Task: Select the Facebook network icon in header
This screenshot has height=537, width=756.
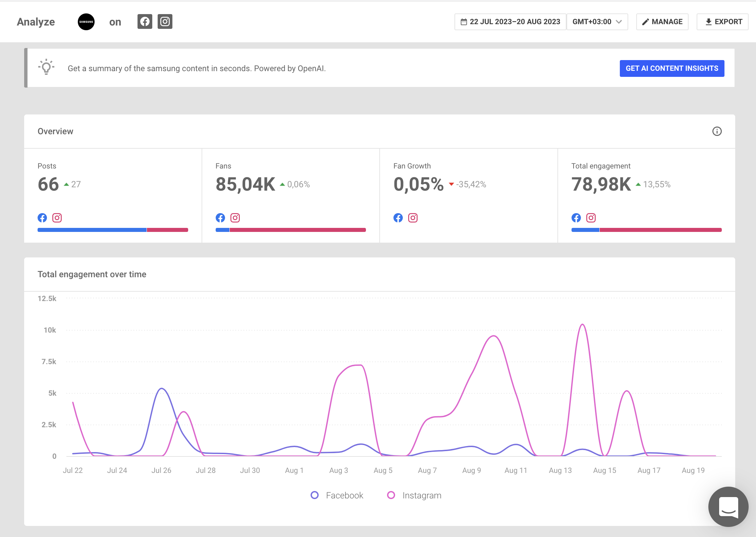Action: pyautogui.click(x=145, y=21)
